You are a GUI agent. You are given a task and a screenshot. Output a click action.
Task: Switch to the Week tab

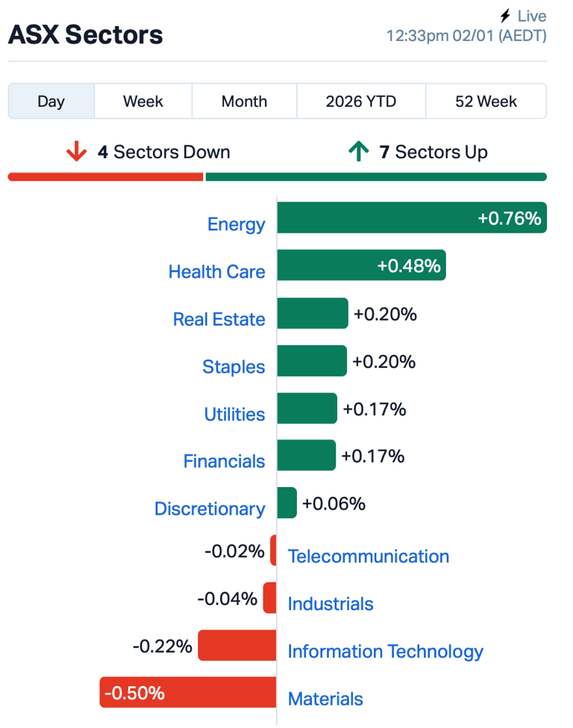coord(143,101)
